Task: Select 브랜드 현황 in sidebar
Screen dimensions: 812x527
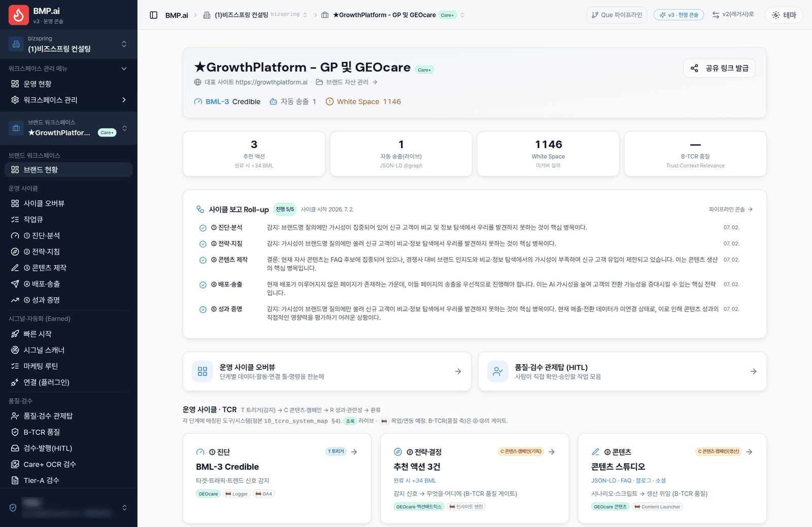Action: [68, 169]
